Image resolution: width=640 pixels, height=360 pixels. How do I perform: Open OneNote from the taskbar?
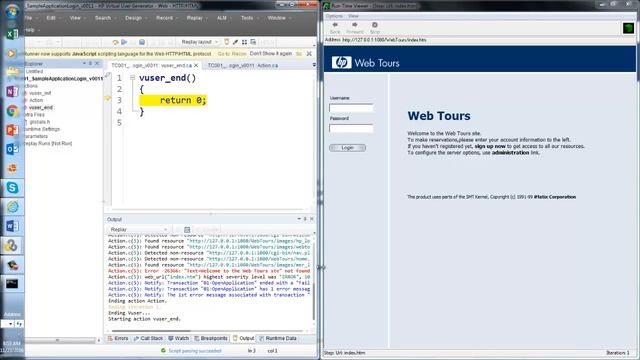pyautogui.click(x=12, y=91)
